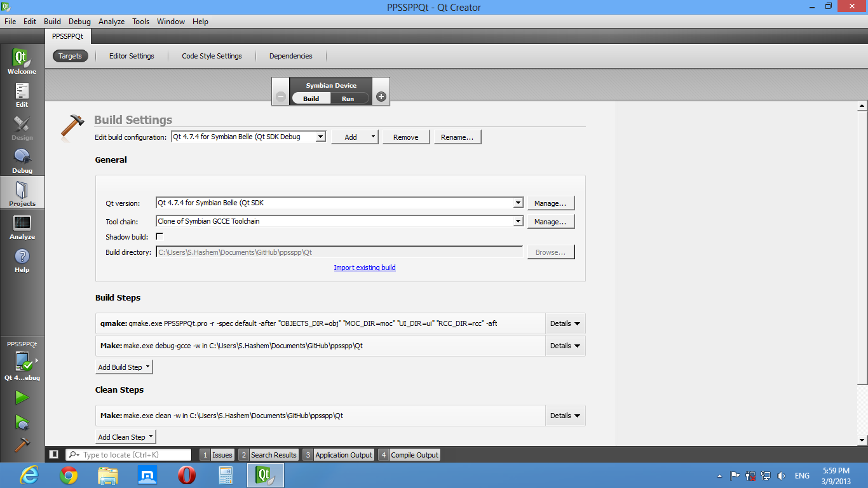Image resolution: width=868 pixels, height=488 pixels.
Task: Open the Application Output pane
Action: [x=338, y=455]
